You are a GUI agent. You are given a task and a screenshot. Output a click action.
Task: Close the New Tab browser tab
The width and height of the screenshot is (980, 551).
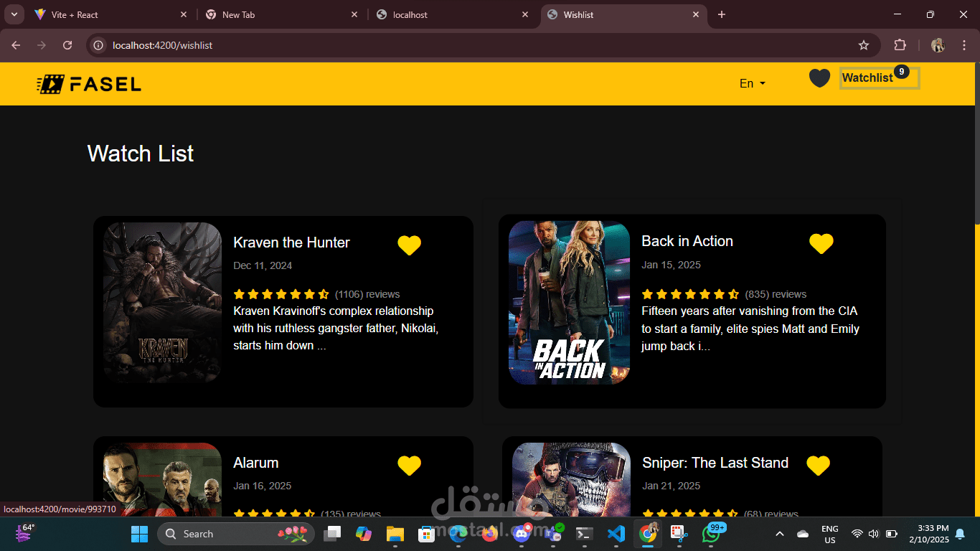354,14
